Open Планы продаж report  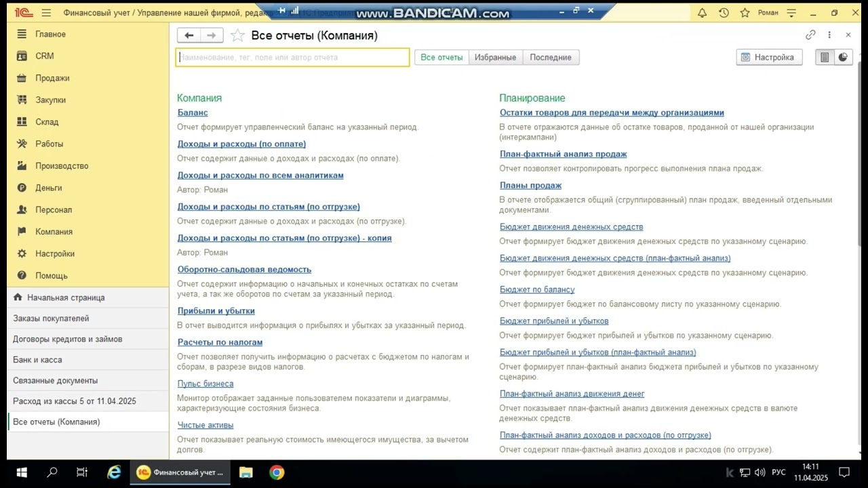click(530, 185)
